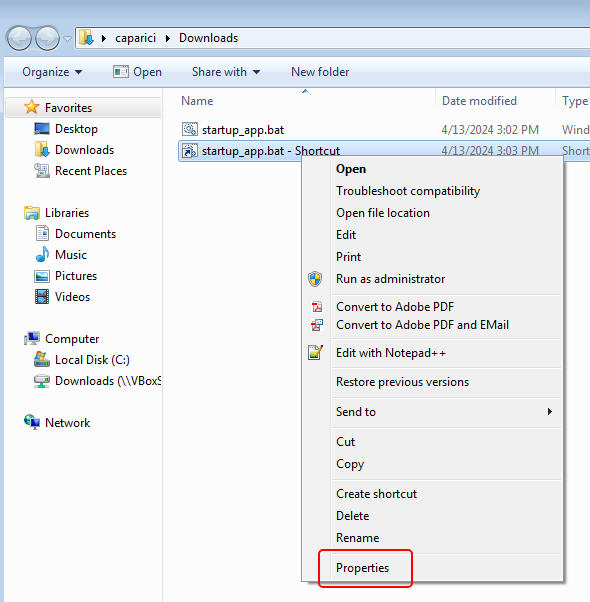Click the New folder toolbar button

320,72
